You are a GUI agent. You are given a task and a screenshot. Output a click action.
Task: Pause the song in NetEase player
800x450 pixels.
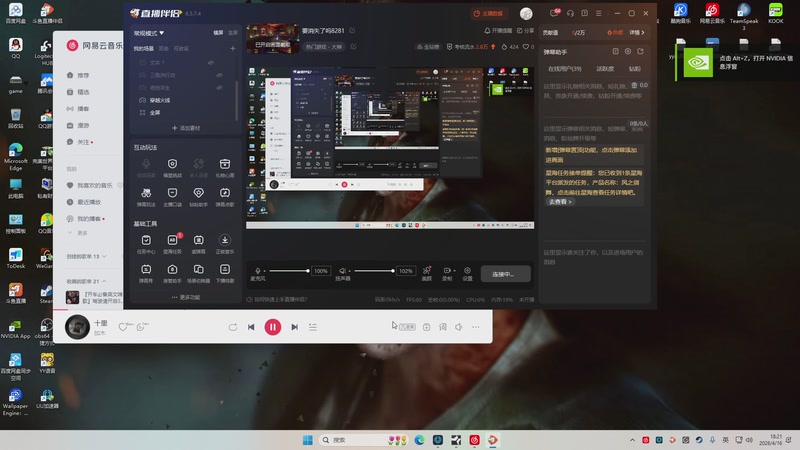click(273, 327)
